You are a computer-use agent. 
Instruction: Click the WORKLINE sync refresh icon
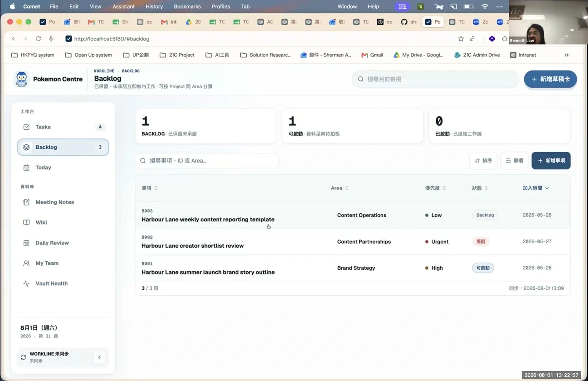[x=23, y=357]
